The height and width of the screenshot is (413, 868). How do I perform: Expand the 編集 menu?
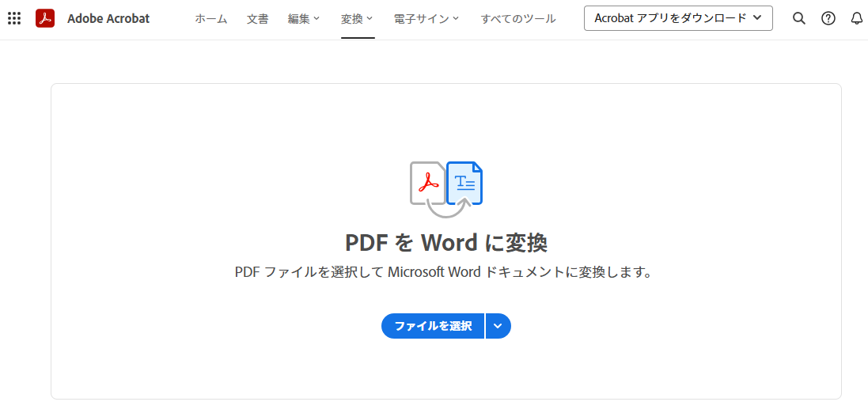(304, 18)
